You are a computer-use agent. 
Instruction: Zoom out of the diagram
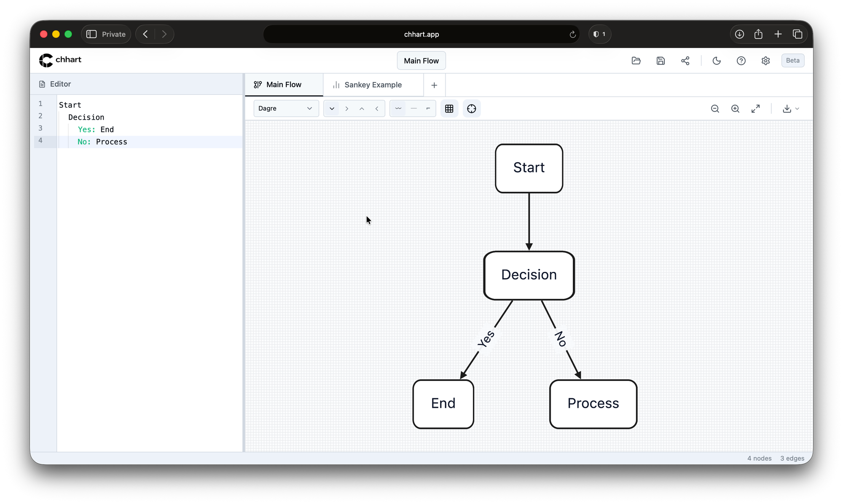(715, 109)
